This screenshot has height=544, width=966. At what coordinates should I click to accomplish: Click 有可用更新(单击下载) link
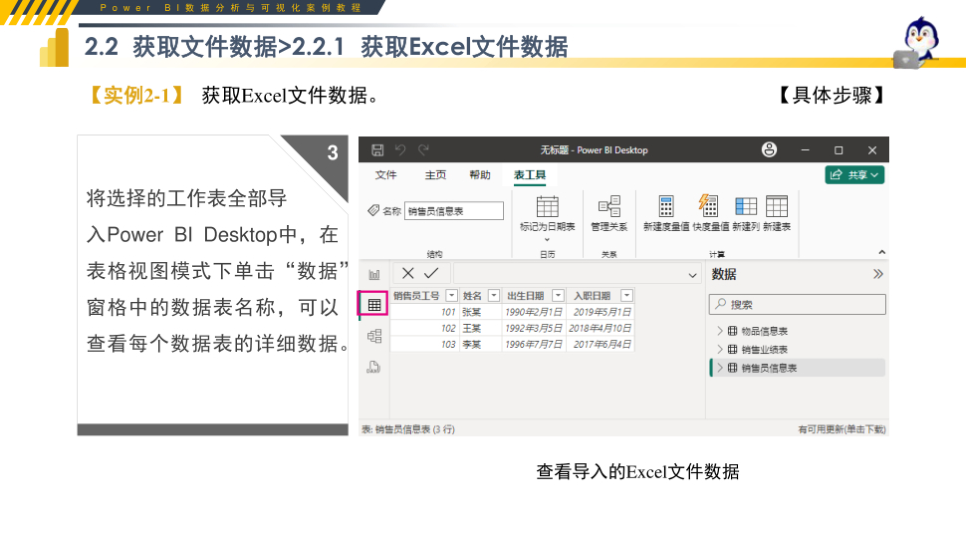point(842,429)
